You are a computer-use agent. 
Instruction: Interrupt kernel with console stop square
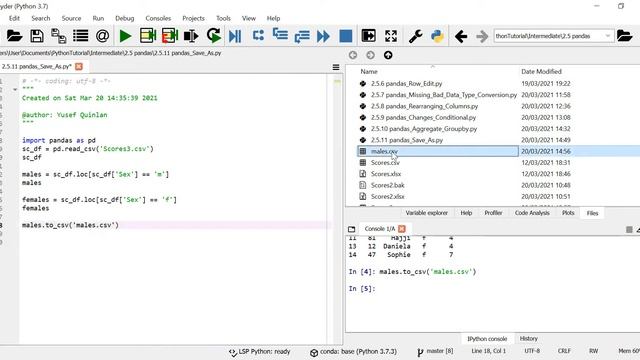pyautogui.click(x=629, y=230)
